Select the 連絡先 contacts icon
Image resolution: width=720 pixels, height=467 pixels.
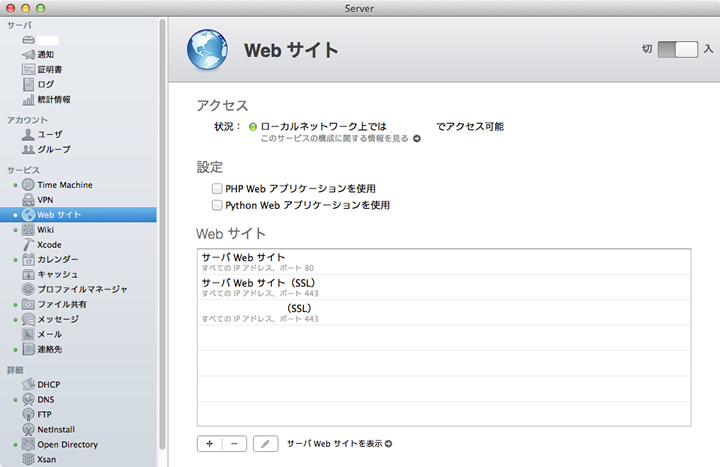(x=28, y=349)
